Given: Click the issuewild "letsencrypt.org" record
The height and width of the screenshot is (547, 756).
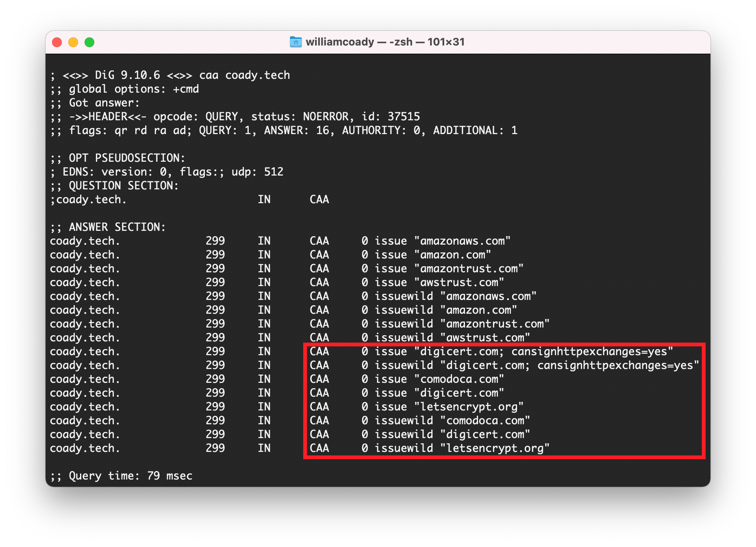Looking at the screenshot, I should pos(300,448).
